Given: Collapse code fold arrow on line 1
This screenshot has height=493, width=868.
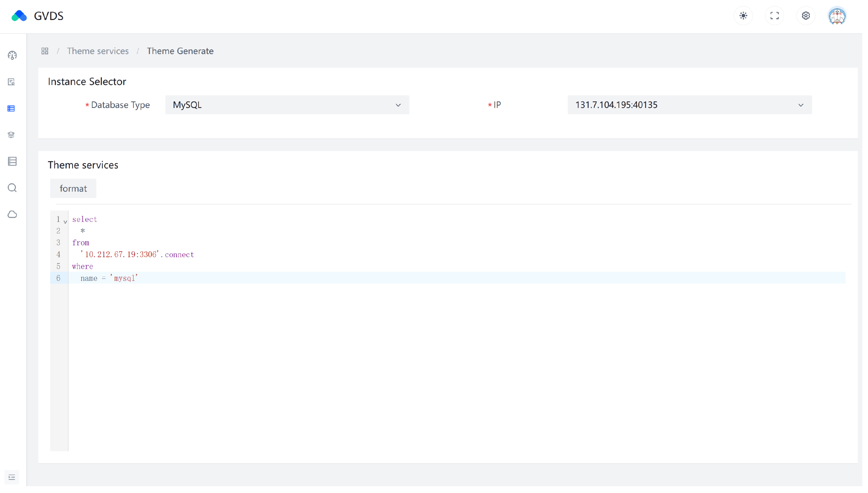Looking at the screenshot, I should coord(65,222).
